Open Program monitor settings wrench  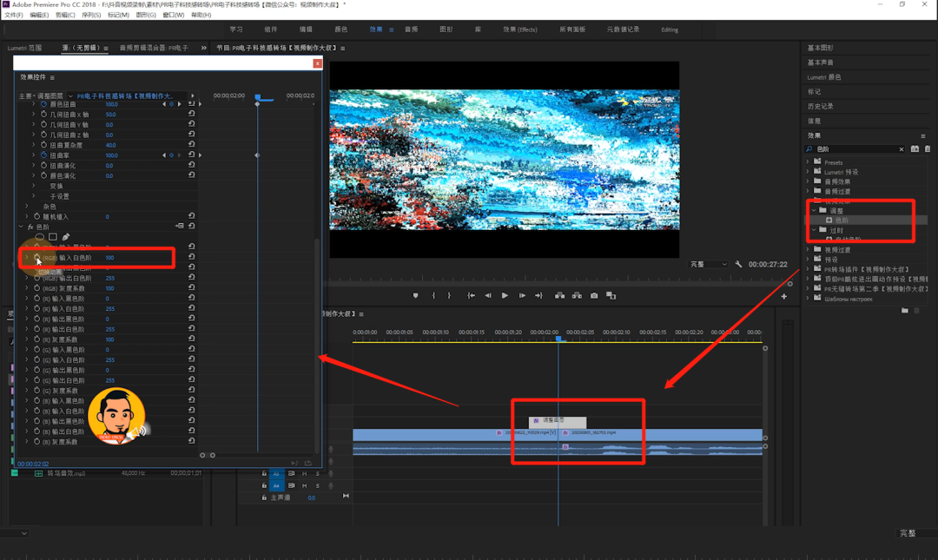(x=739, y=264)
